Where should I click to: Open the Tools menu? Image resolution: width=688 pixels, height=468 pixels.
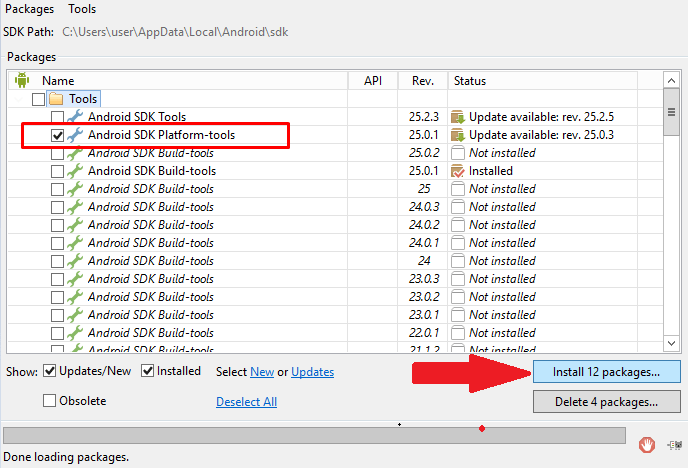click(82, 9)
